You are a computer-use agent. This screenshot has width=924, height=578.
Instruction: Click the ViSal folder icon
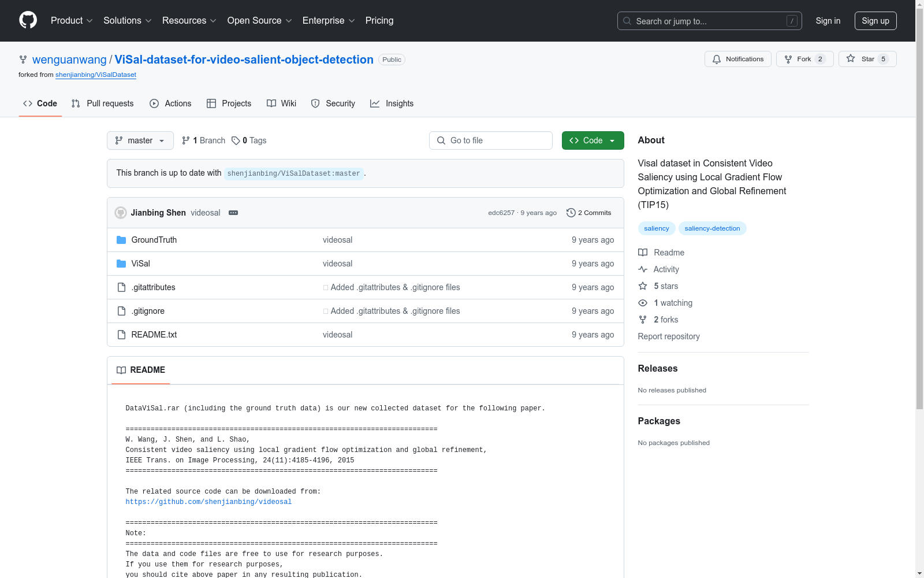[121, 264]
